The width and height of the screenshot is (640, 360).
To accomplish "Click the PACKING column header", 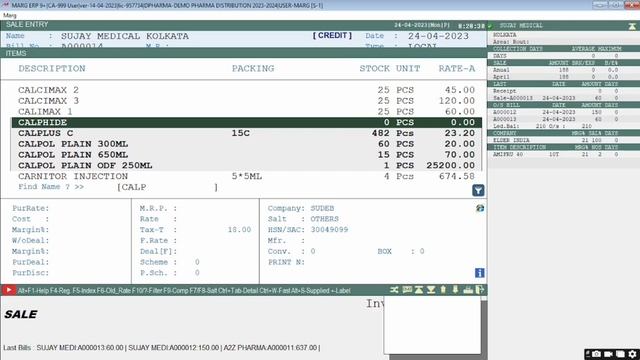I will (253, 69).
